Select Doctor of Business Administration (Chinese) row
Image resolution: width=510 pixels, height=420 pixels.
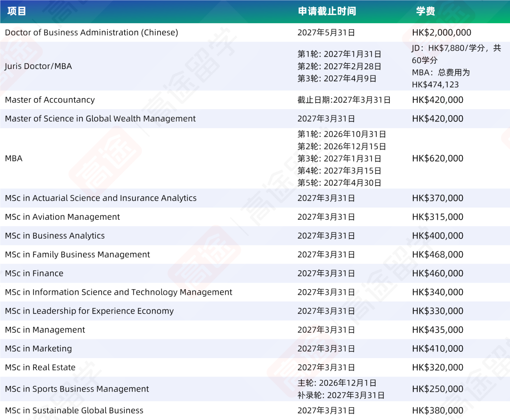pos(255,33)
